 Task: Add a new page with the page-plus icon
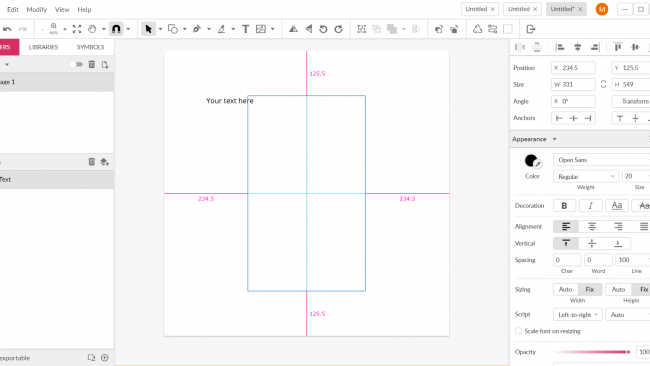(105, 64)
